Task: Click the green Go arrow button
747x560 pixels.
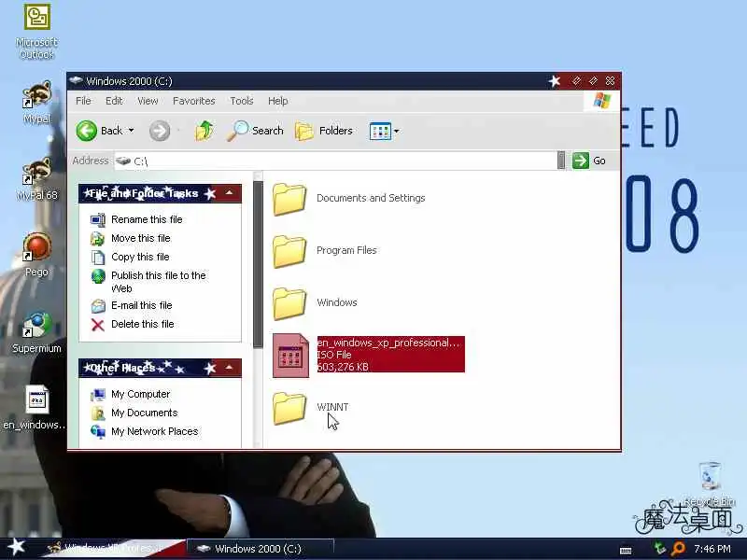Action: tap(580, 161)
